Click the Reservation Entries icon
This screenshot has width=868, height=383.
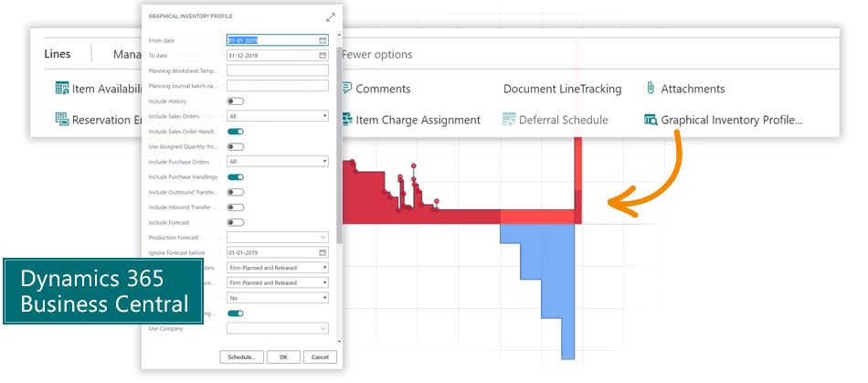[x=61, y=120]
